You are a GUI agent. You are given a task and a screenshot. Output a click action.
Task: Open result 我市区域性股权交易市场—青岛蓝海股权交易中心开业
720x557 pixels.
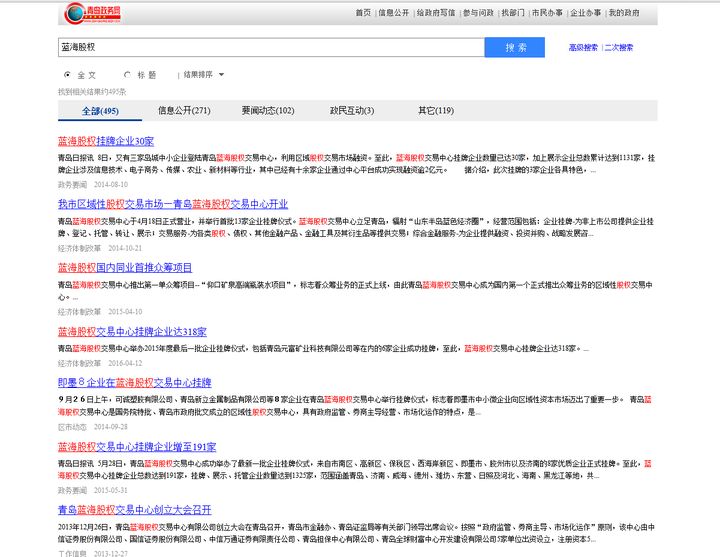pos(173,204)
